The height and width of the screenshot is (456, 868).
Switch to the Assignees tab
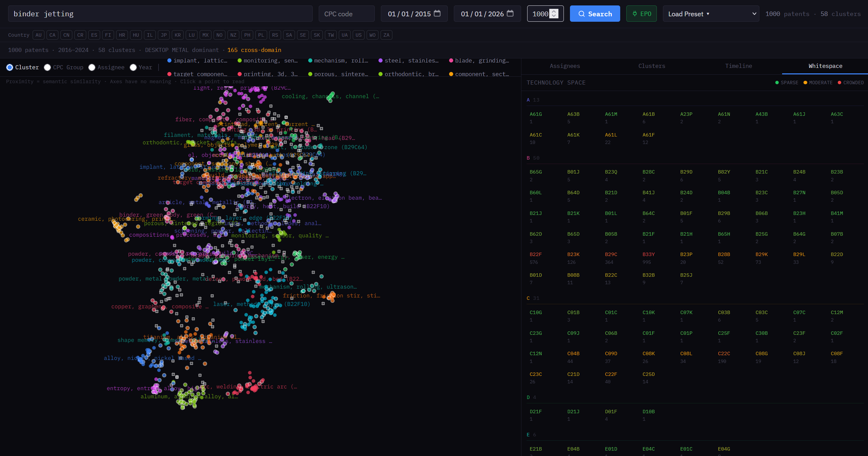click(x=565, y=66)
